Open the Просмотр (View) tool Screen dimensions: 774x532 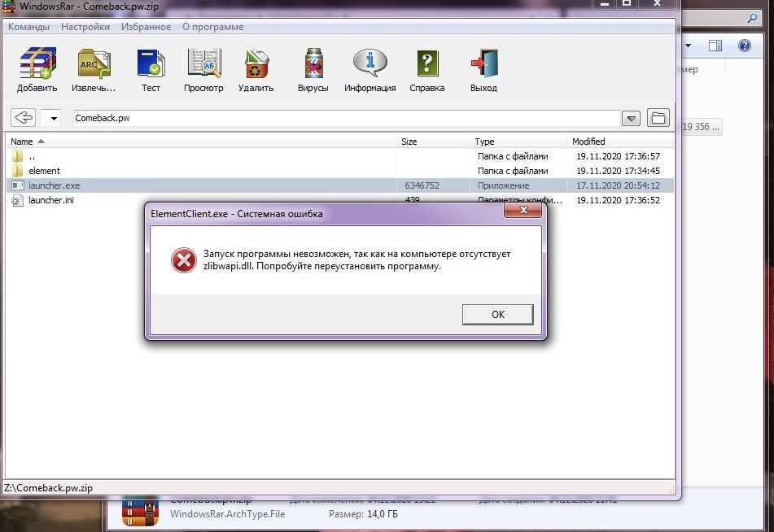pyautogui.click(x=203, y=64)
